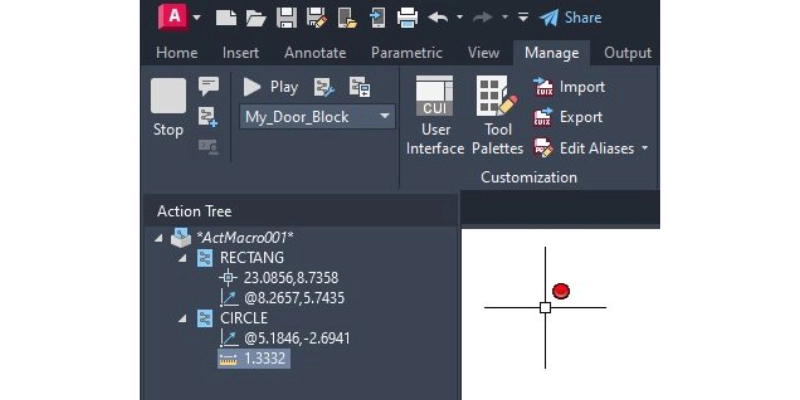Open the application menu dropdown arrow
Viewport: 800px width, 400px height.
[197, 18]
